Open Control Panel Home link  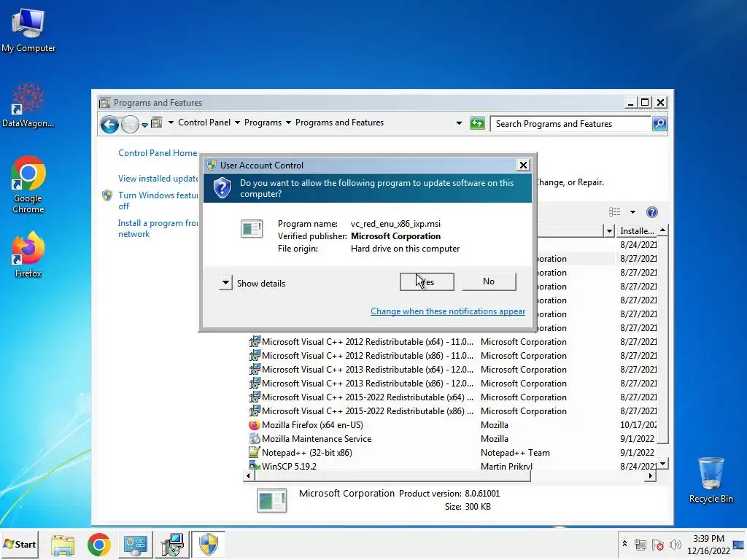click(x=158, y=153)
